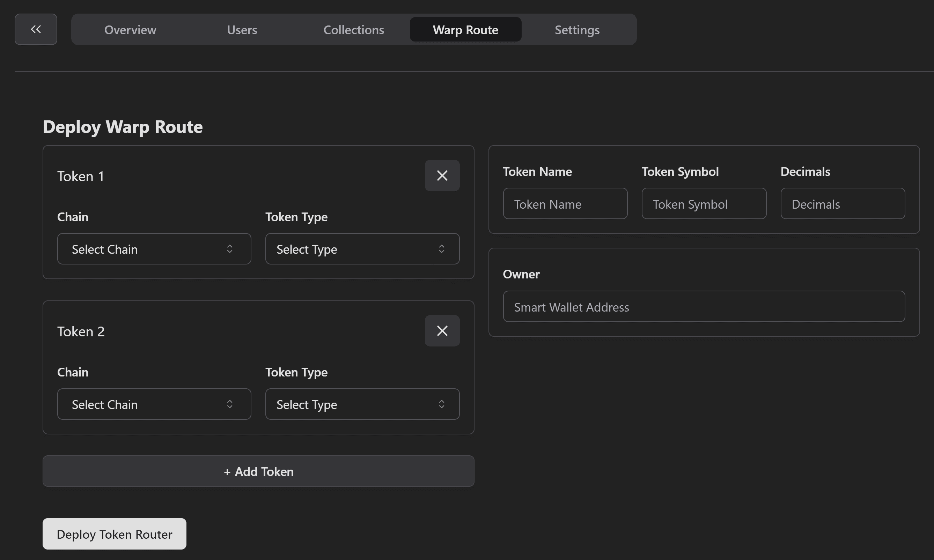Open the Collections tab
The width and height of the screenshot is (934, 560).
coord(354,30)
